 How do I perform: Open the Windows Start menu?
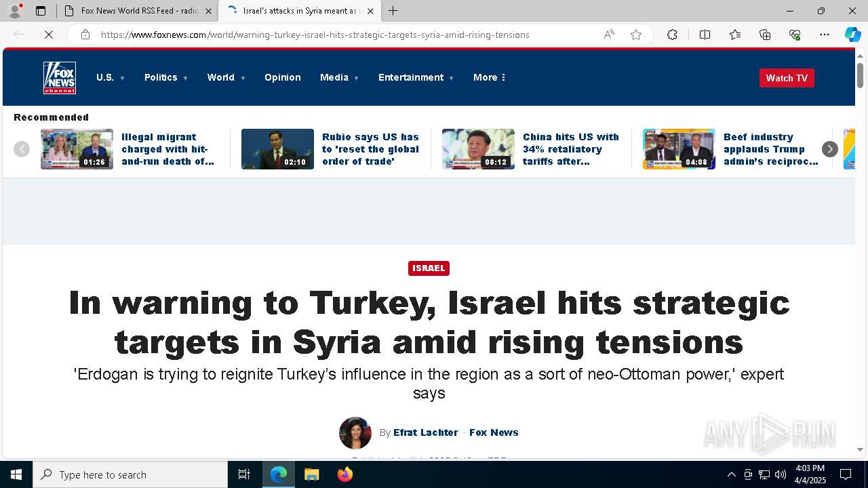pyautogui.click(x=16, y=474)
